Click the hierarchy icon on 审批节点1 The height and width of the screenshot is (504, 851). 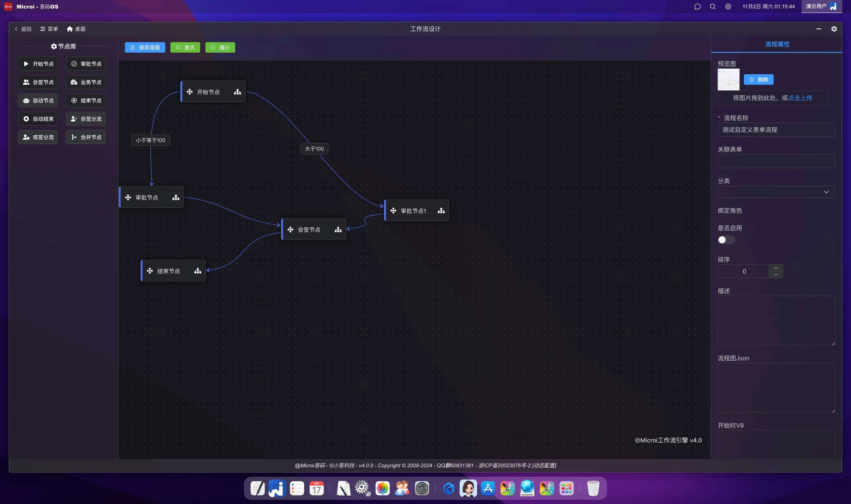(441, 211)
